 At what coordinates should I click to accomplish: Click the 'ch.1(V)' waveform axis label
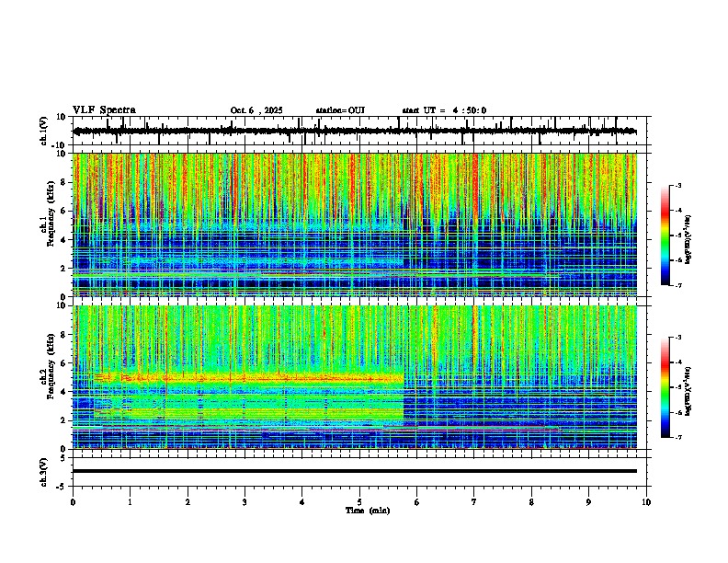pyautogui.click(x=43, y=131)
